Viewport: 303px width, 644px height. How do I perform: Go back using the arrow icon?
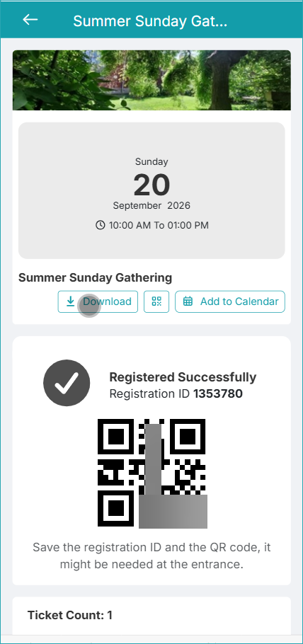[30, 19]
